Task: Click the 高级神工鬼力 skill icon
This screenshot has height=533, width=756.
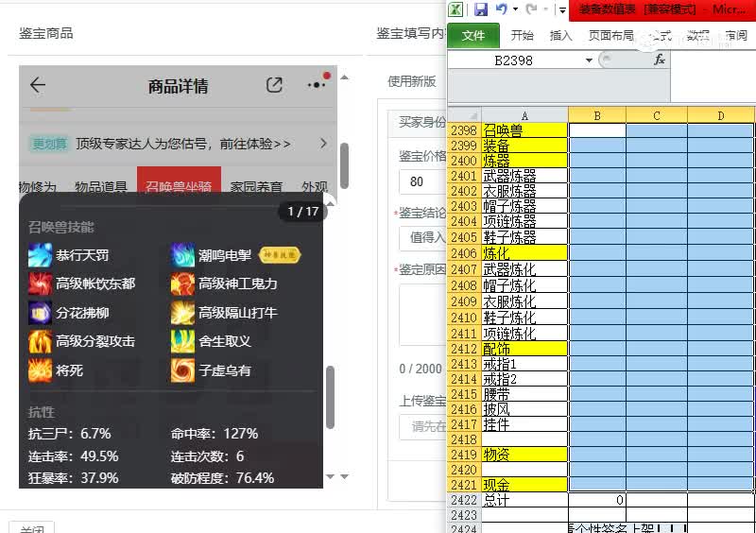Action: pyautogui.click(x=182, y=284)
